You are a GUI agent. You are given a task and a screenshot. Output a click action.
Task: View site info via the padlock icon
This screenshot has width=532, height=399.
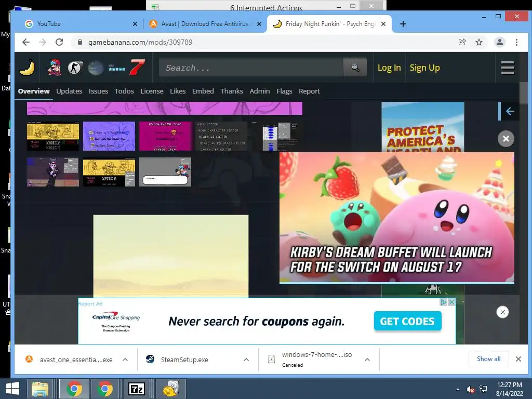coord(79,42)
